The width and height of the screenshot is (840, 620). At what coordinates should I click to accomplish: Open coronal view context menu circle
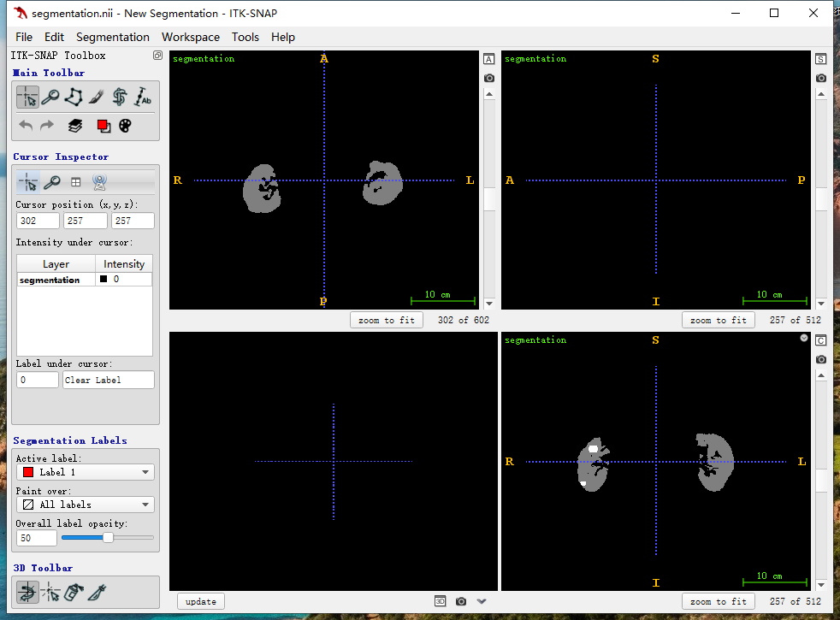pos(804,338)
